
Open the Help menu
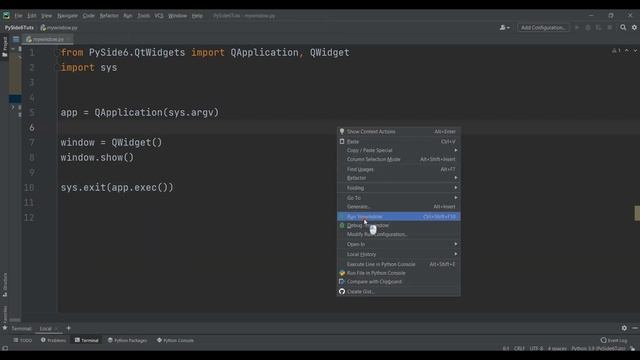tap(197, 16)
